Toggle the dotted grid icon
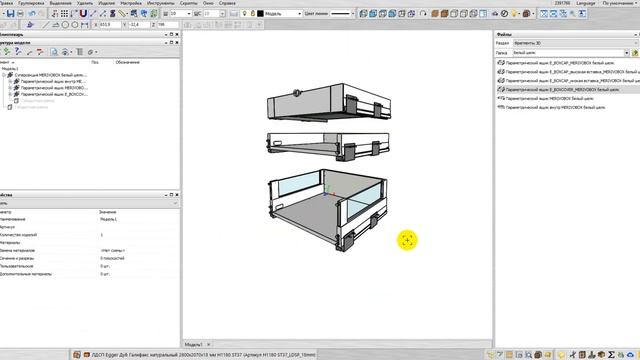The image size is (640, 360). click(x=64, y=13)
